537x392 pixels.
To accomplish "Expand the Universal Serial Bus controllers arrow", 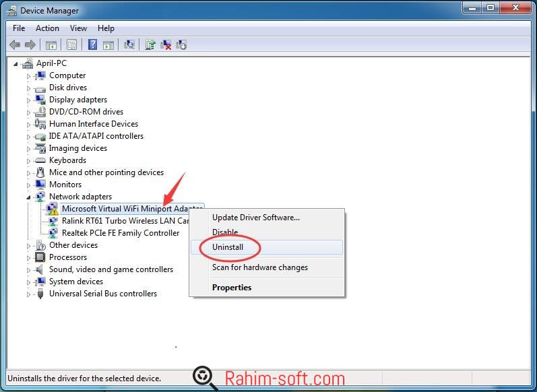I will point(28,294).
